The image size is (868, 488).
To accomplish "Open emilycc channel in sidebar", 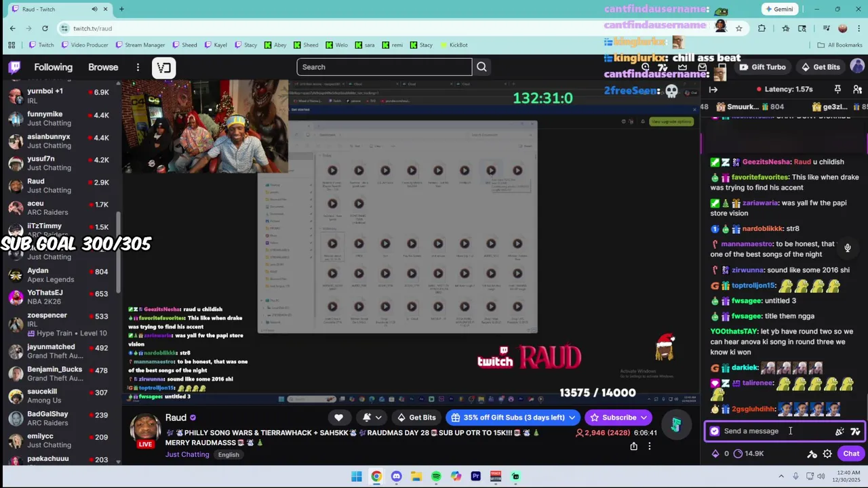I will pos(60,441).
